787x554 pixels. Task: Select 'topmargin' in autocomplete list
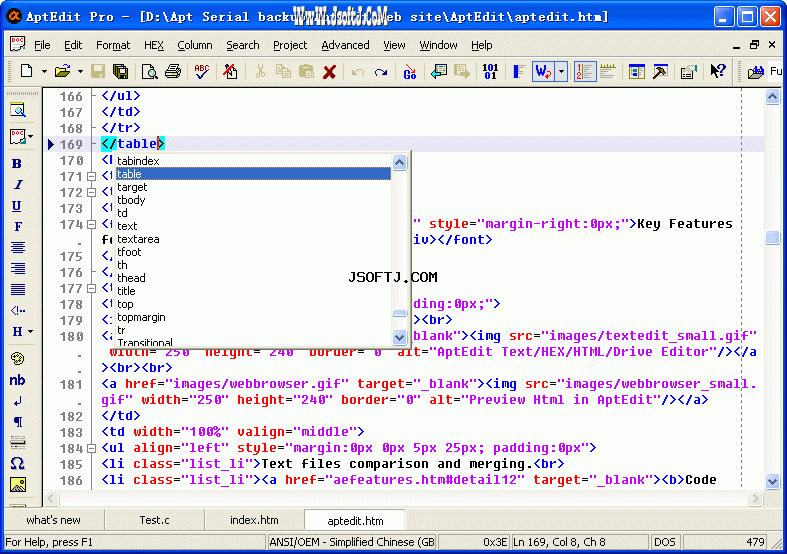253,317
